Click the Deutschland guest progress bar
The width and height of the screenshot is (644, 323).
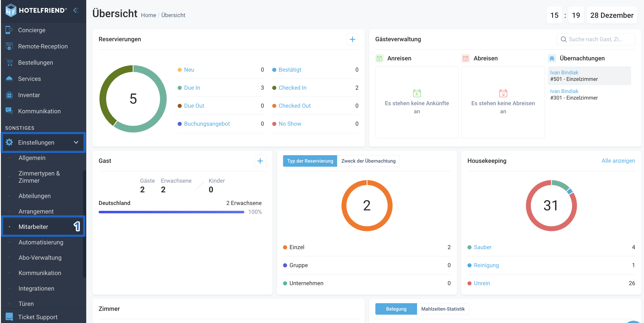click(x=171, y=212)
